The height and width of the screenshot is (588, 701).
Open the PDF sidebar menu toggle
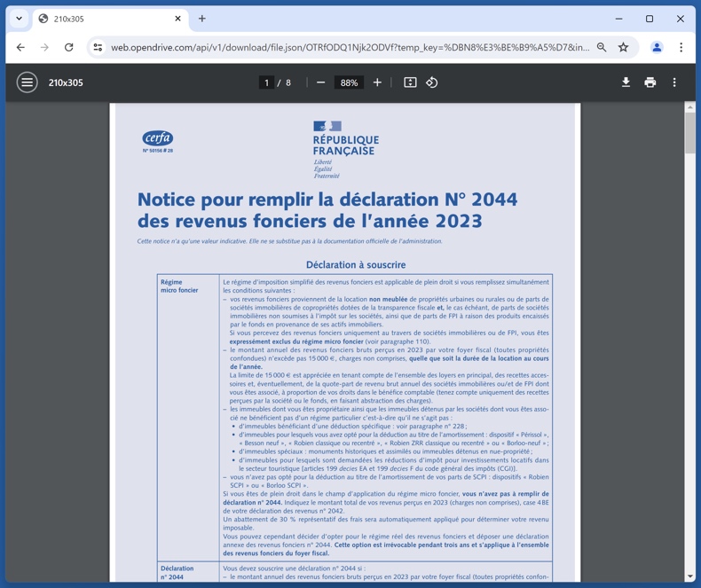[27, 82]
